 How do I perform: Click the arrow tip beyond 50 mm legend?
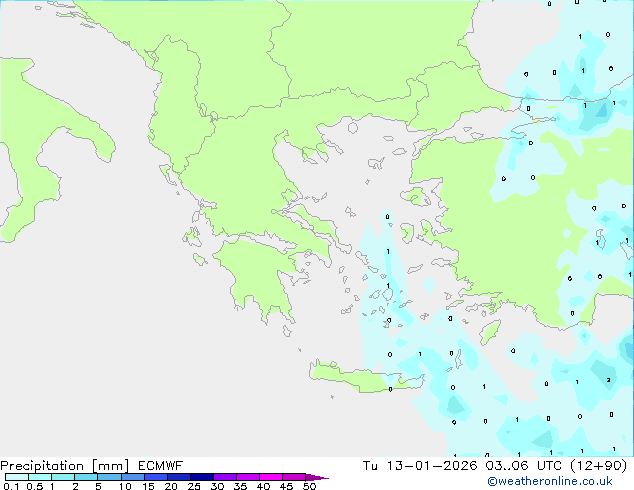(x=317, y=477)
